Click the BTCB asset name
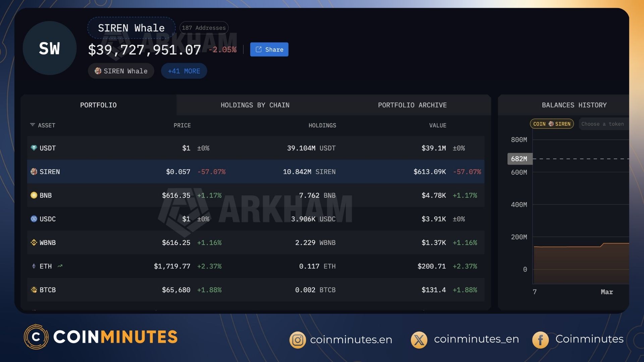 tap(48, 290)
